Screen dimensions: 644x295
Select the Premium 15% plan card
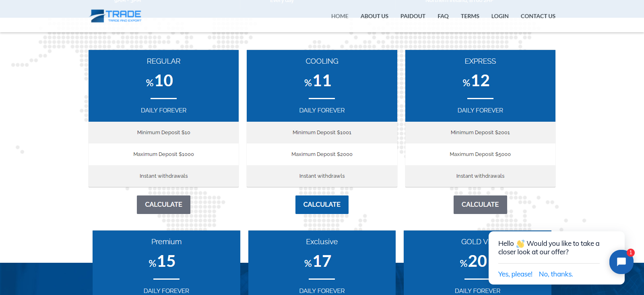(166, 262)
